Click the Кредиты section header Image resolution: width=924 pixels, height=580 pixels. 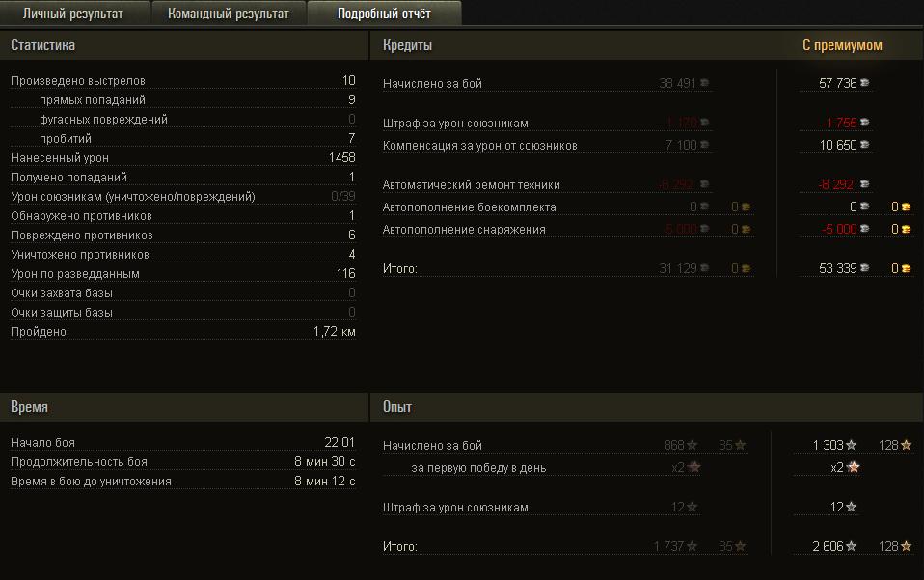pyautogui.click(x=407, y=45)
